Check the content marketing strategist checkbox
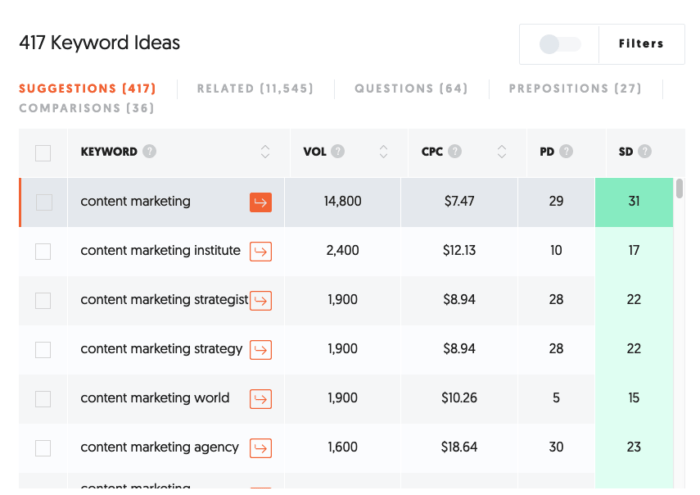Image resolution: width=700 pixels, height=495 pixels. [x=43, y=300]
